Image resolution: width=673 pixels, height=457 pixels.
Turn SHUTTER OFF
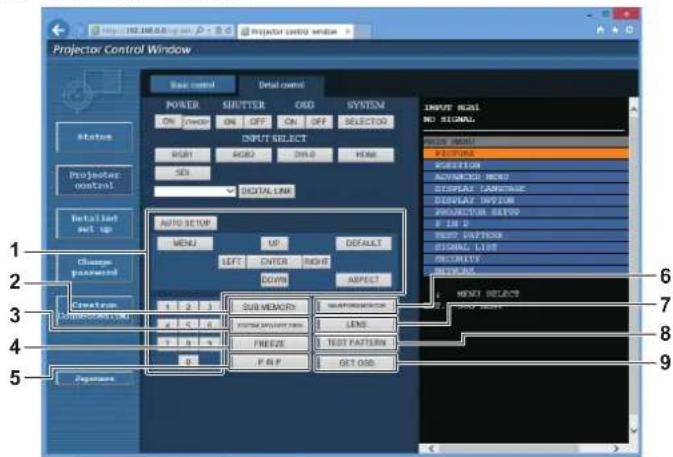[258, 122]
